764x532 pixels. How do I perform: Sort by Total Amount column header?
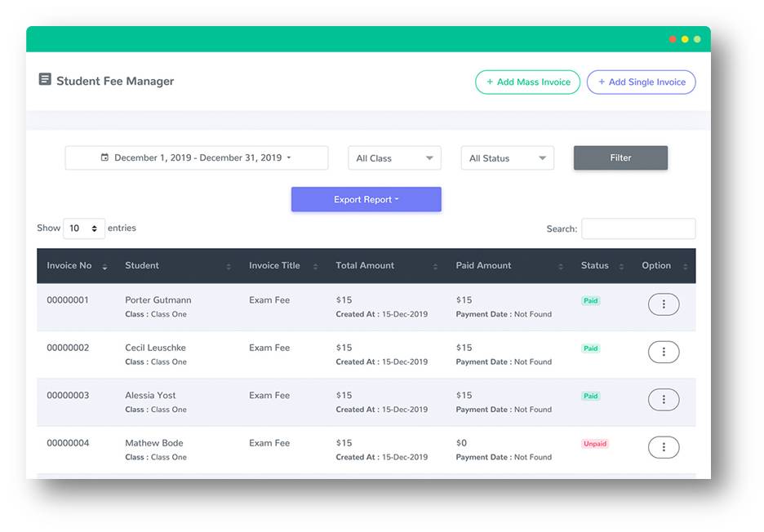tap(365, 266)
